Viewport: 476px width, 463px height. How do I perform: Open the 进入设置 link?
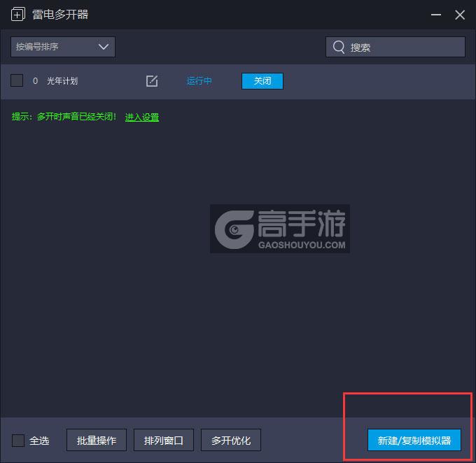142,117
